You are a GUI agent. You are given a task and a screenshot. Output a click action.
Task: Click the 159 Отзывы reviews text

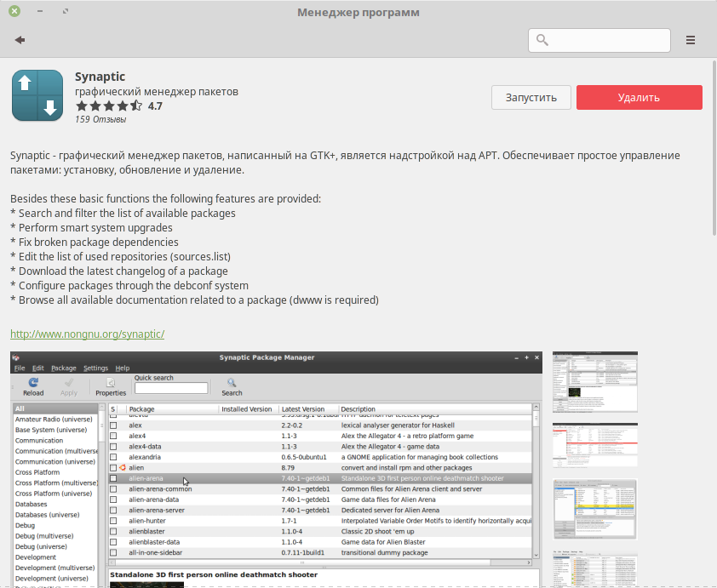[x=100, y=119]
